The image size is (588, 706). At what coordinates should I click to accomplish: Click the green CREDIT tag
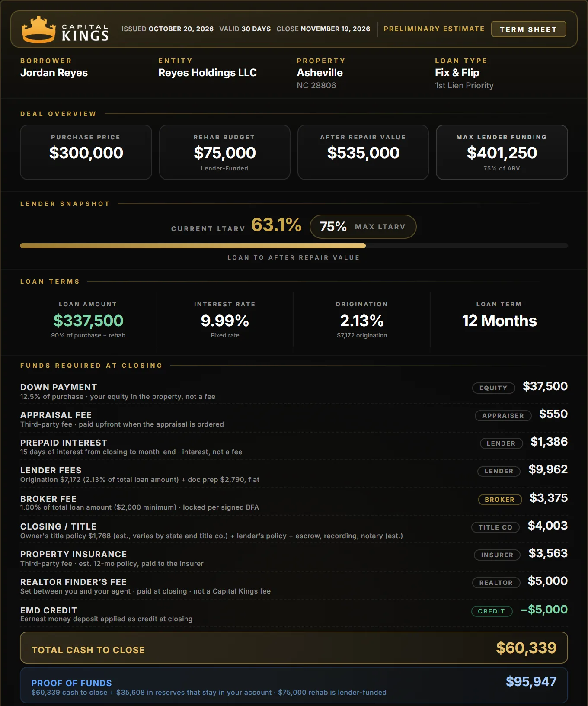pyautogui.click(x=492, y=611)
